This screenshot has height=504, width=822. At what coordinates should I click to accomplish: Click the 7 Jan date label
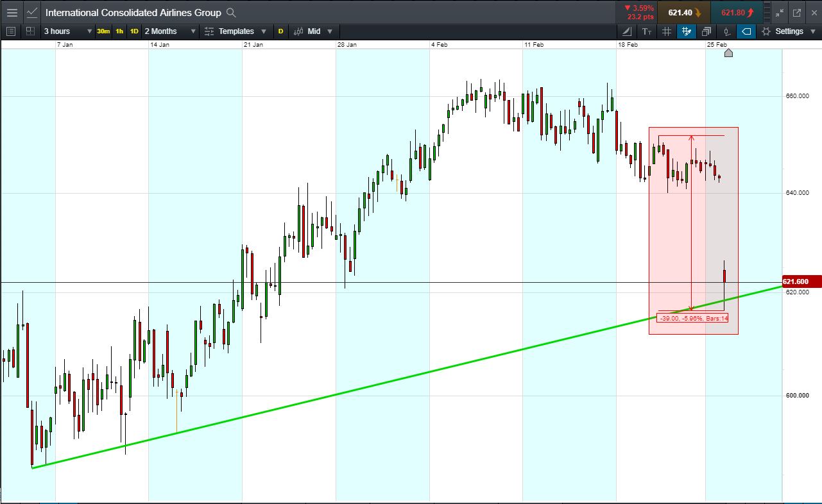tap(65, 45)
